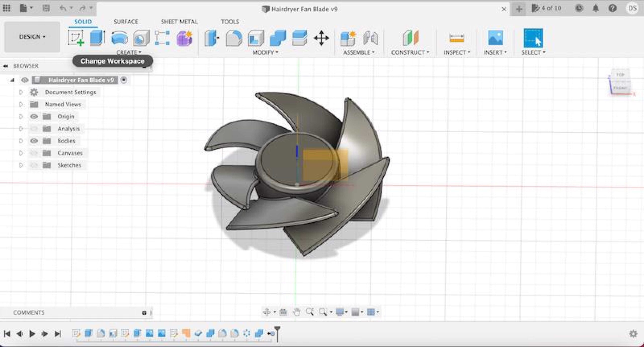
Task: Open the CONSTRUCT menu label
Action: click(x=410, y=52)
